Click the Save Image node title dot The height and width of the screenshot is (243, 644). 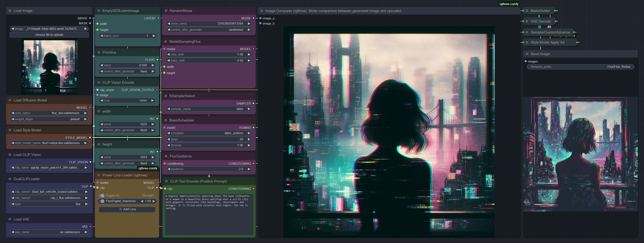527,54
